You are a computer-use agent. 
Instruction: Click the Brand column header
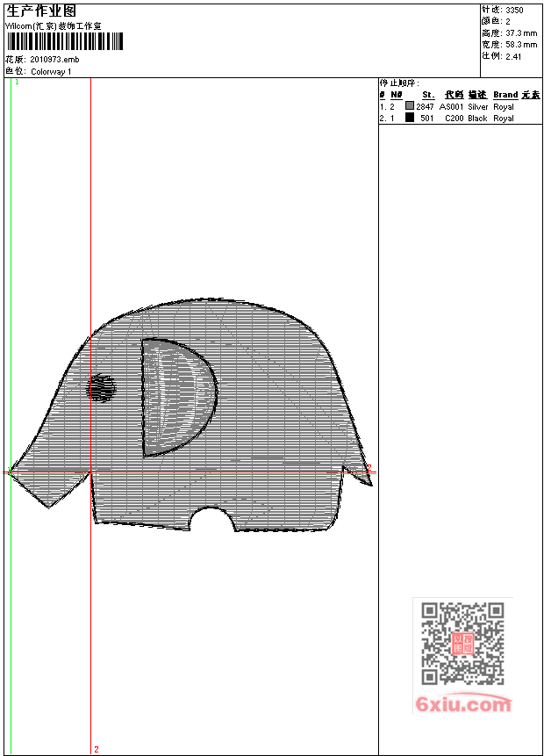click(505, 95)
